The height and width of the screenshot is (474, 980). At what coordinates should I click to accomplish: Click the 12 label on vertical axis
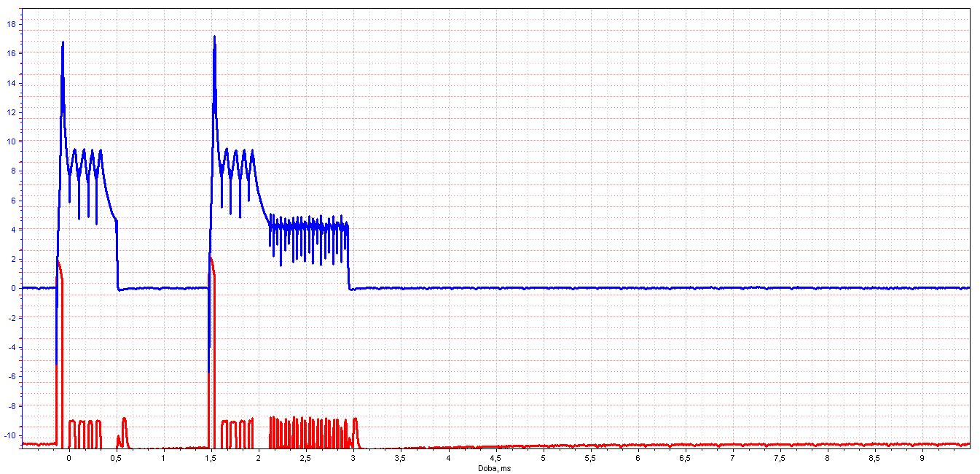10,112
